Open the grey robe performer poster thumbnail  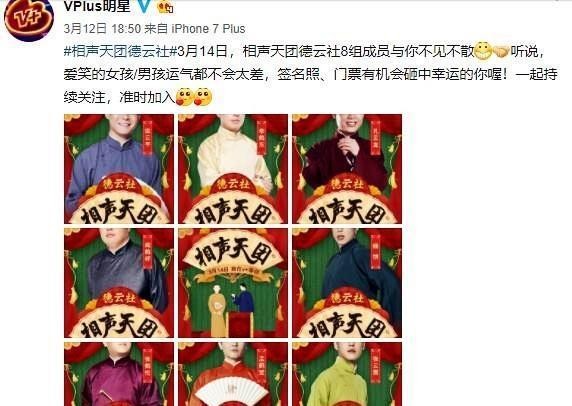click(x=119, y=283)
